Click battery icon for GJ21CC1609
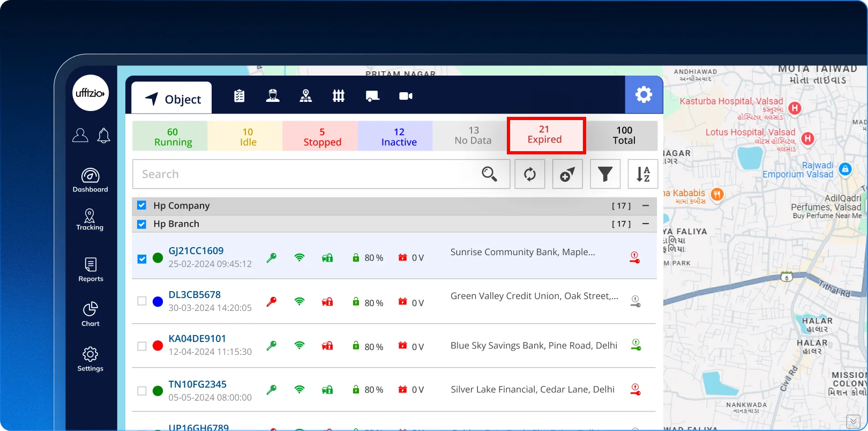The image size is (868, 431). pos(356,257)
